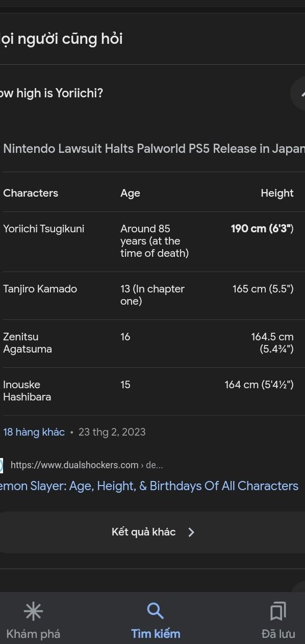Expand the '18 hàng khác' rows link
This screenshot has height=644, width=305.
point(34,432)
